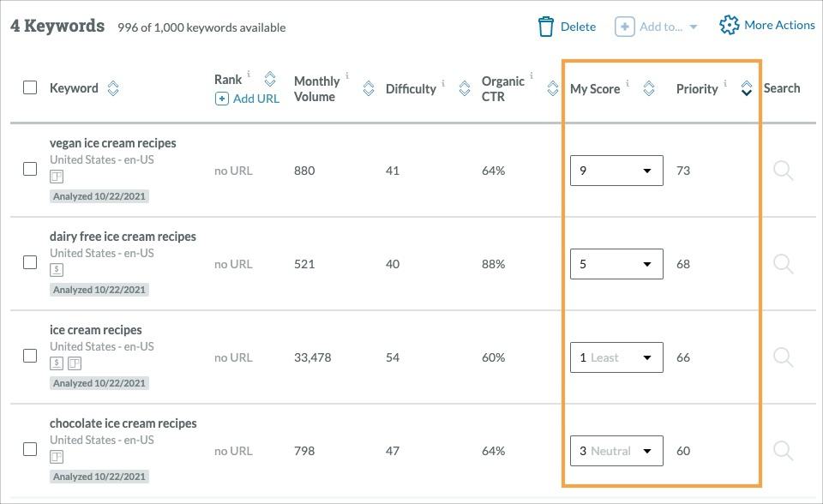Sort by Monthly Volume using its arrows

click(369, 87)
